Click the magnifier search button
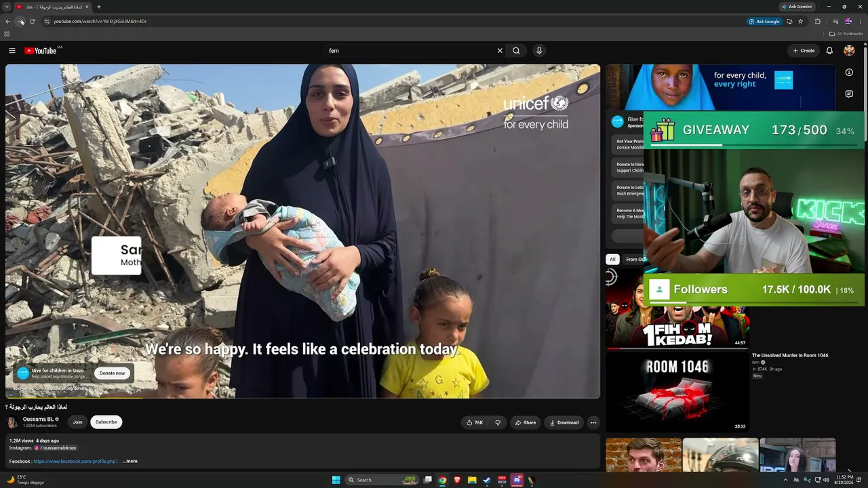 pyautogui.click(x=516, y=51)
